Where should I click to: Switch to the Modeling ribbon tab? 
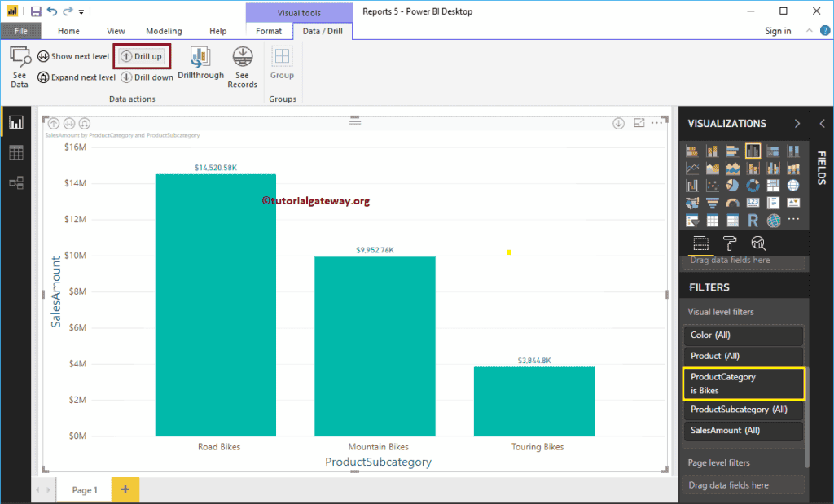[164, 31]
